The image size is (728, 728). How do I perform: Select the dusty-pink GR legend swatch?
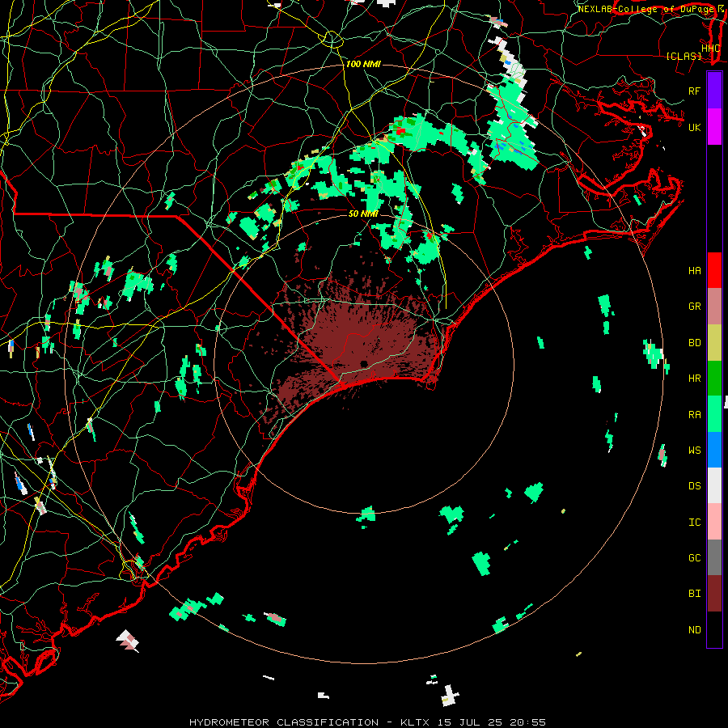tap(714, 306)
